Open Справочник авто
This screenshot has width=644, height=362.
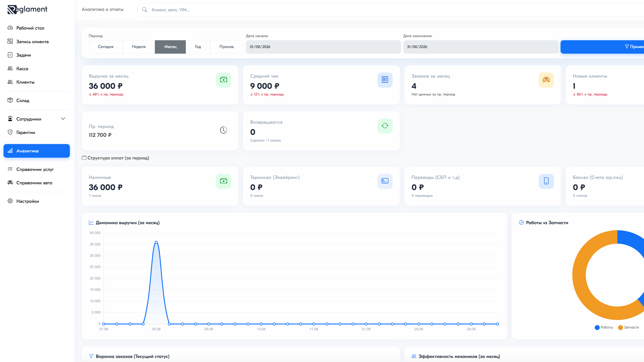point(37,183)
